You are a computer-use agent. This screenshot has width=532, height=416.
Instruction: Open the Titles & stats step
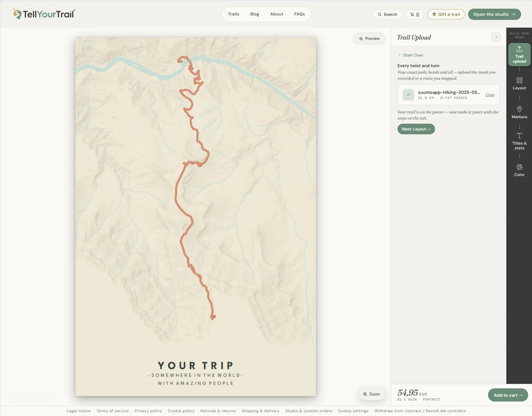[x=519, y=141]
